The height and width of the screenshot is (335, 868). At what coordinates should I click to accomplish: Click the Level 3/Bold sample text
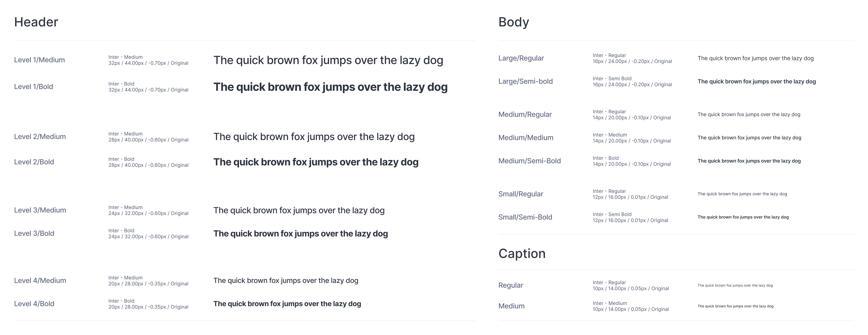point(301,233)
